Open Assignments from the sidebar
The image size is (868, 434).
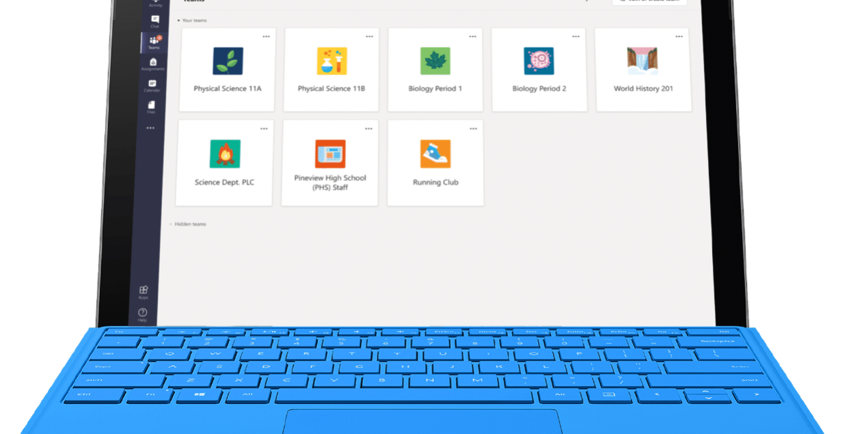point(153,64)
